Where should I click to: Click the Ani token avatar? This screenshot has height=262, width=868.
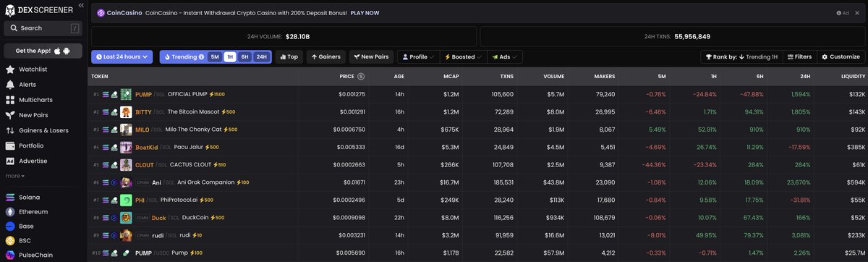[x=126, y=182]
